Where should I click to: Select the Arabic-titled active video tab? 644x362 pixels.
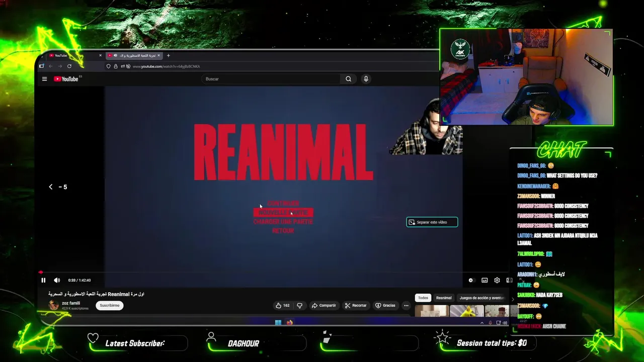coord(134,55)
